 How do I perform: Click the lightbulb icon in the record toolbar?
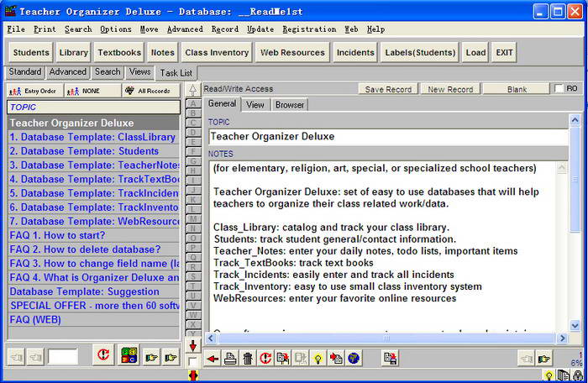click(318, 359)
